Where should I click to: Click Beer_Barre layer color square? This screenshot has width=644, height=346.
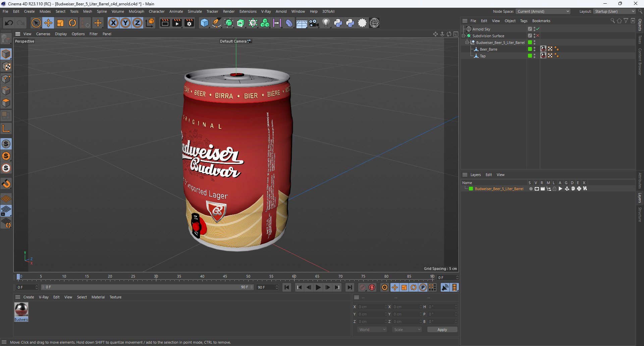[x=530, y=49]
